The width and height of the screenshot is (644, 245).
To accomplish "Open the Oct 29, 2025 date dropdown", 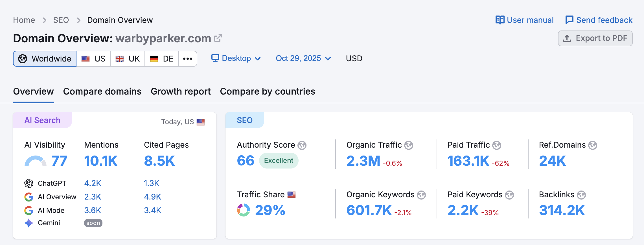I will 303,58.
